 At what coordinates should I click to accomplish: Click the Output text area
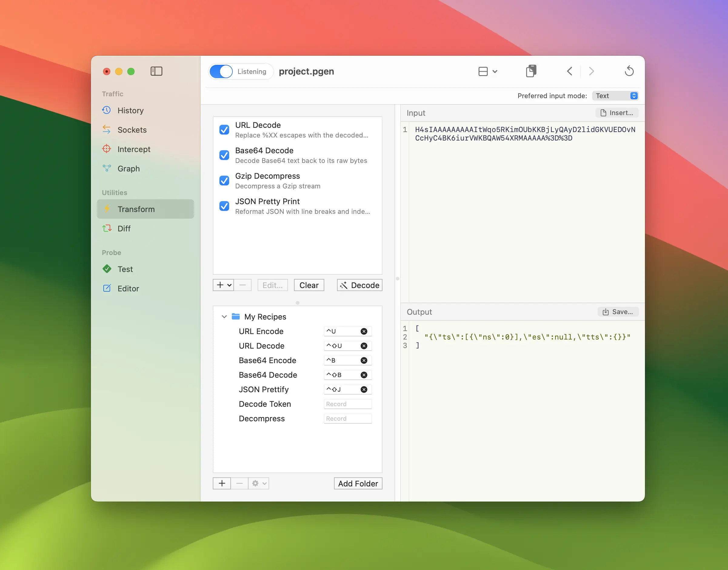[x=527, y=411]
